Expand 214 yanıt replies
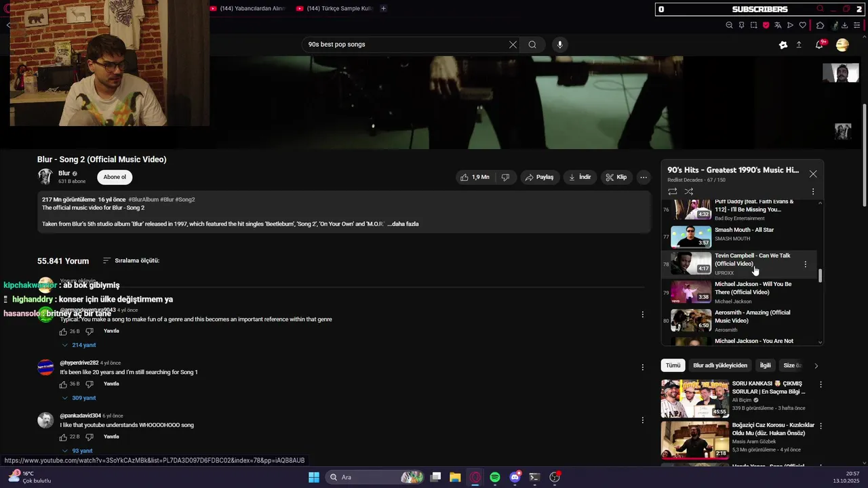Viewport: 868px width, 488px height. click(x=79, y=345)
